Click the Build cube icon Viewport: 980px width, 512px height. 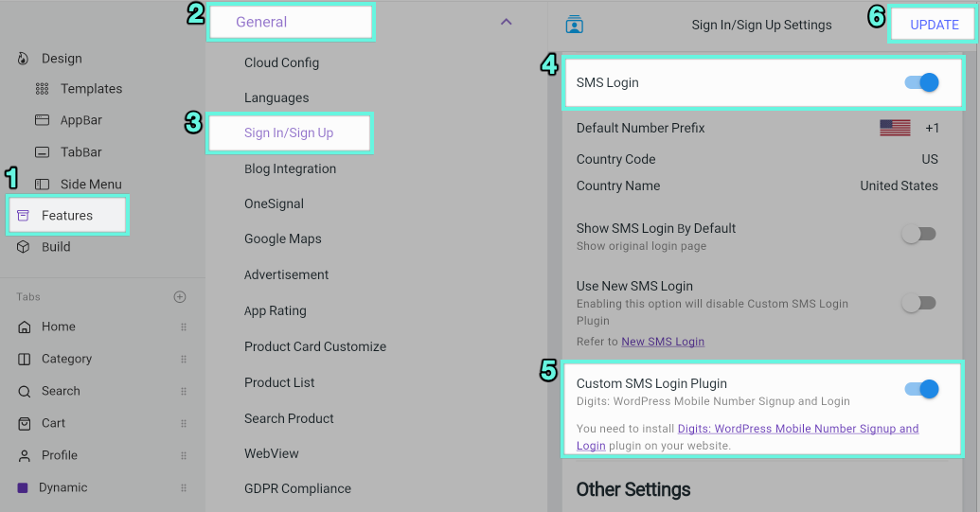point(24,247)
